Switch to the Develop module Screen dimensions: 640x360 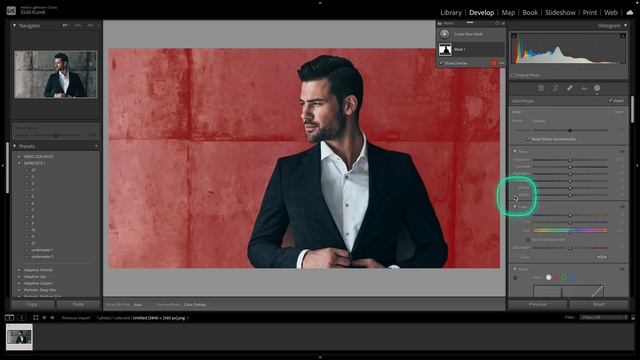click(482, 13)
